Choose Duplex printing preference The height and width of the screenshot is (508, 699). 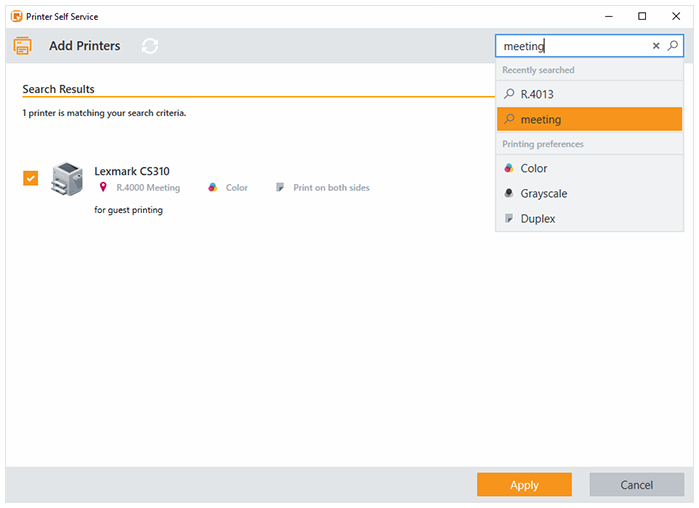[x=589, y=218]
